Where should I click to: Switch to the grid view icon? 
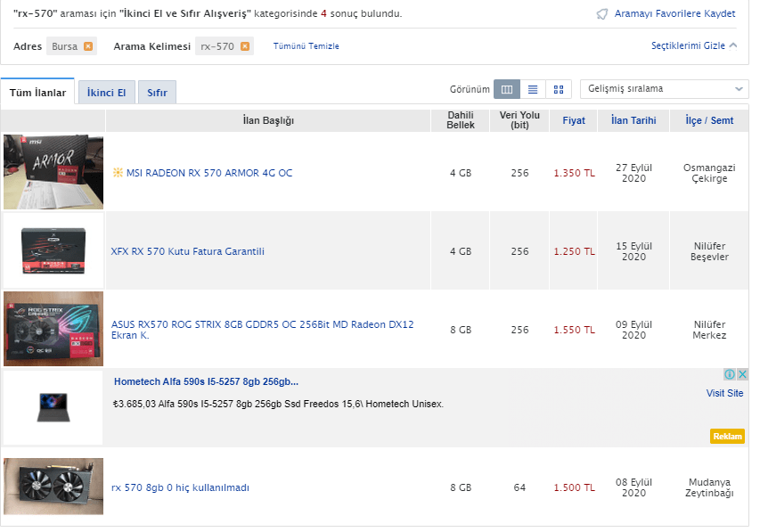(559, 89)
